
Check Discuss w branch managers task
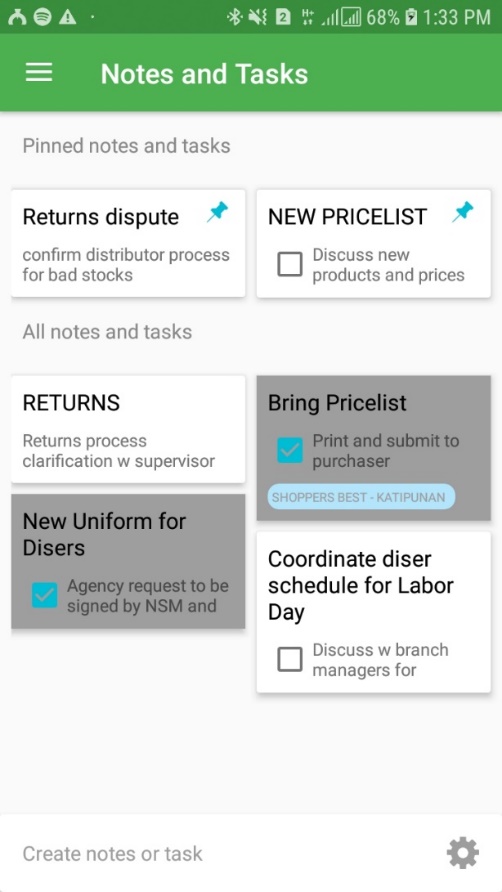coord(290,659)
